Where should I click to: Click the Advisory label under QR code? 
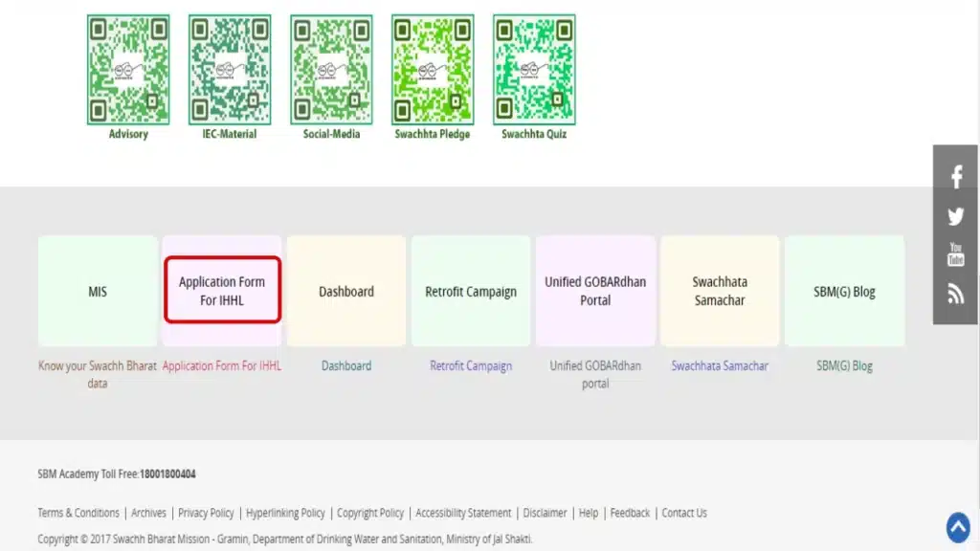click(x=128, y=134)
